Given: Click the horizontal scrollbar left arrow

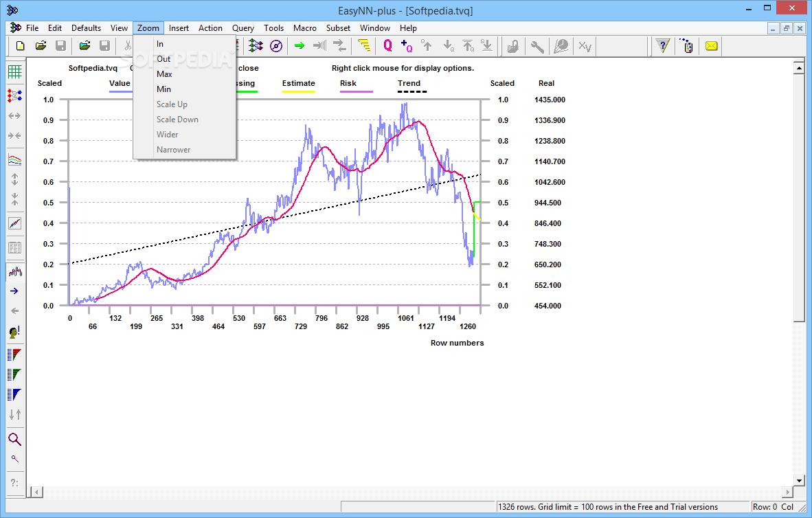Looking at the screenshot, I should 36,492.
